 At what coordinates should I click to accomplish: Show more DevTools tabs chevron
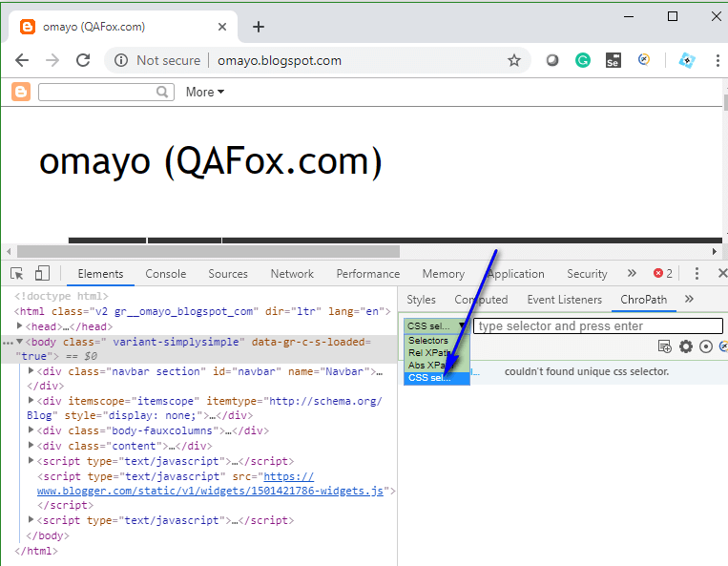coord(632,273)
